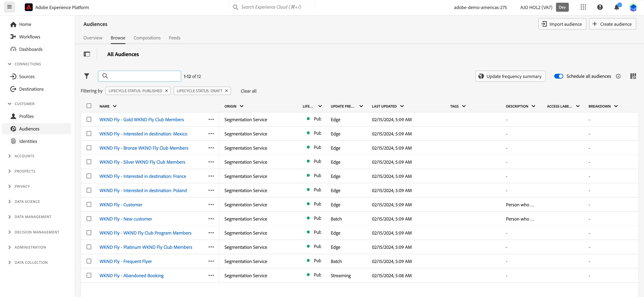The image size is (644, 297).
Task: Toggle Schedule all audiences switch
Action: 558,76
